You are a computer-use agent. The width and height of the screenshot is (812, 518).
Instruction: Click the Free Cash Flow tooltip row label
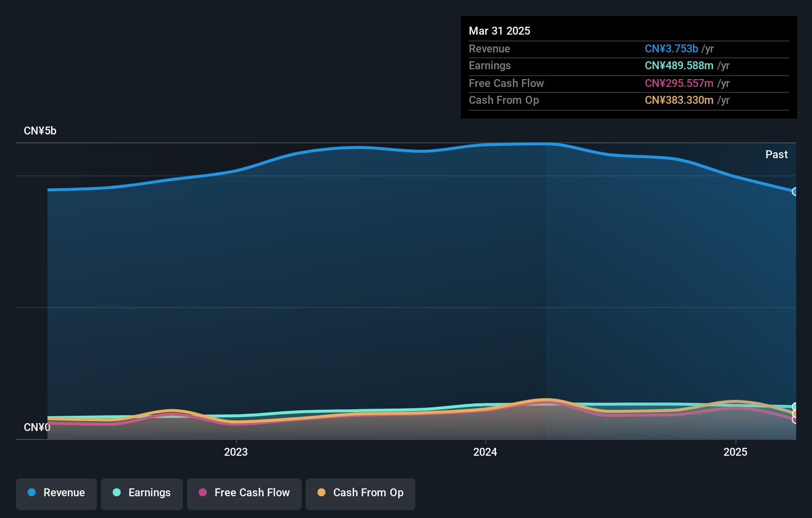tap(506, 83)
